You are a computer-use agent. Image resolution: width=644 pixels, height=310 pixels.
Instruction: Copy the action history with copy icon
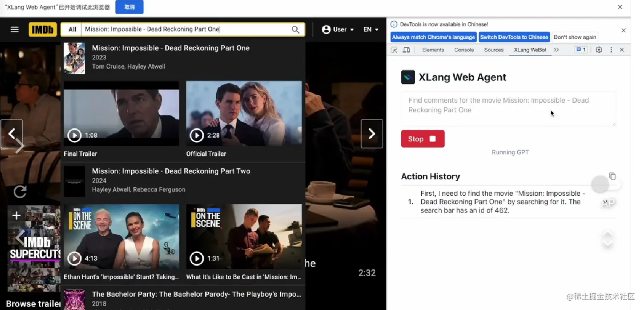click(612, 176)
